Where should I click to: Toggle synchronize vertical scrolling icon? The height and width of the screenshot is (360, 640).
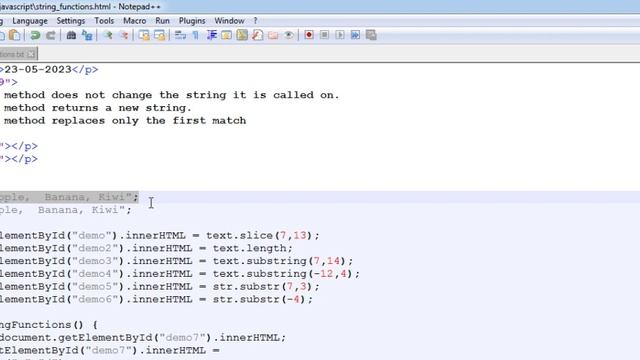tap(144, 36)
